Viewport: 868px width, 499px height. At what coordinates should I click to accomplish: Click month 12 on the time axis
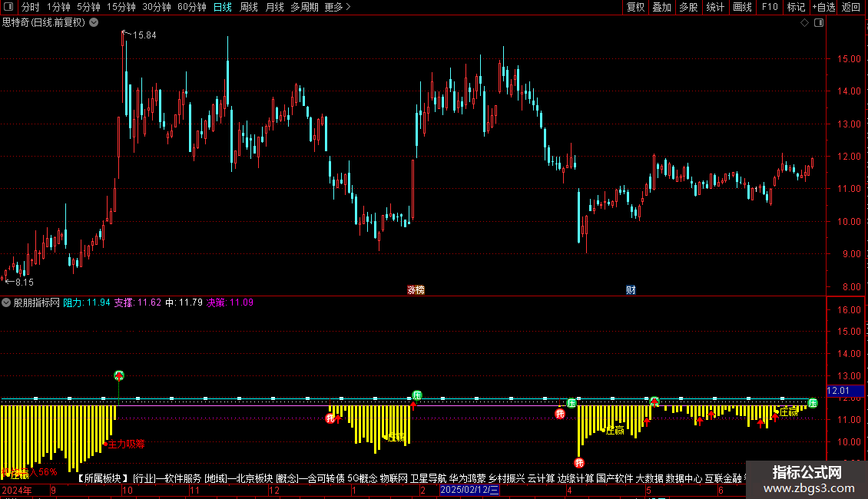coord(274,490)
